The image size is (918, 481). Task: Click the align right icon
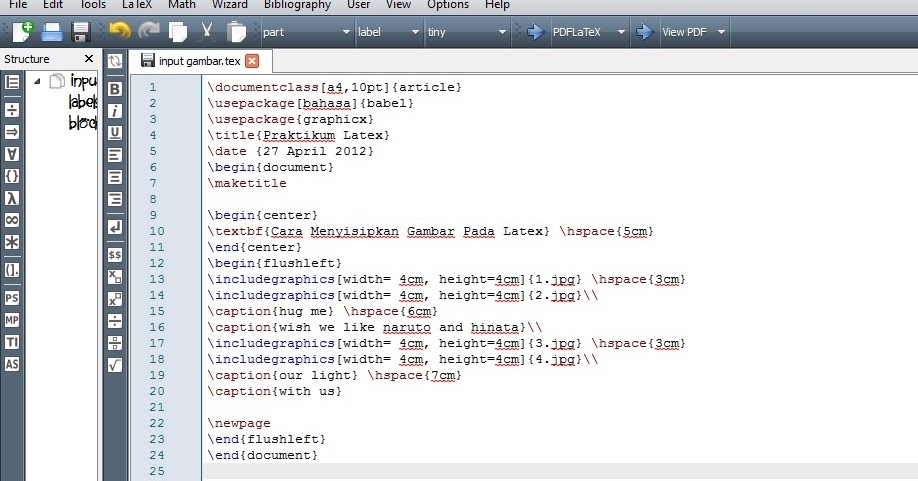tap(115, 199)
